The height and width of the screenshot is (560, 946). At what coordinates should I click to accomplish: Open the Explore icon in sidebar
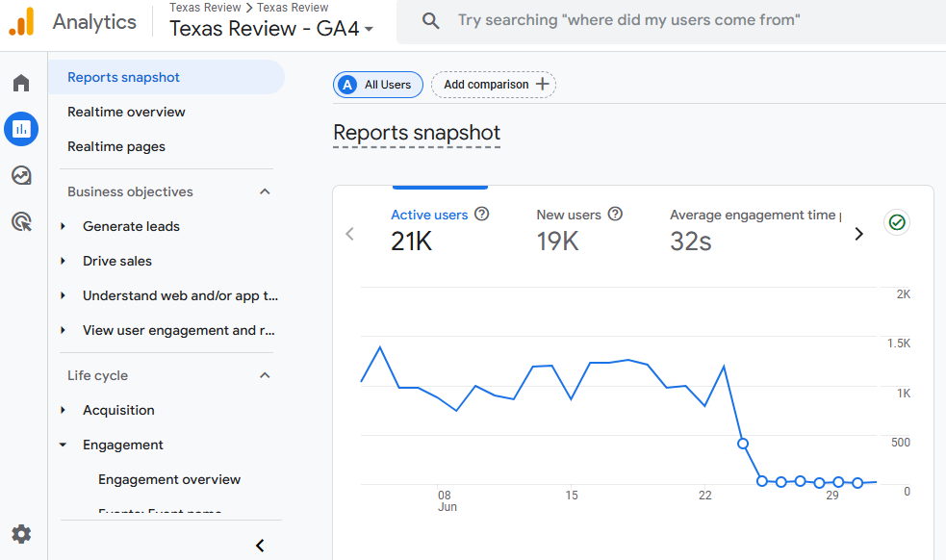pyautogui.click(x=21, y=176)
